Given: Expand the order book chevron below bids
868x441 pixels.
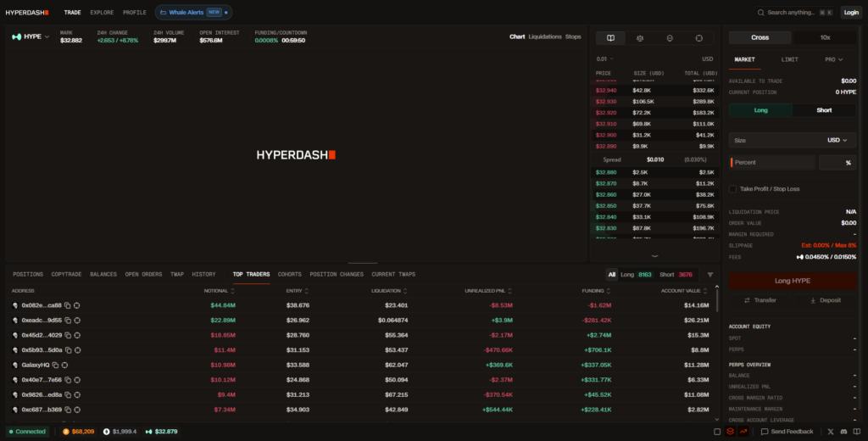Looking at the screenshot, I should [655, 256].
